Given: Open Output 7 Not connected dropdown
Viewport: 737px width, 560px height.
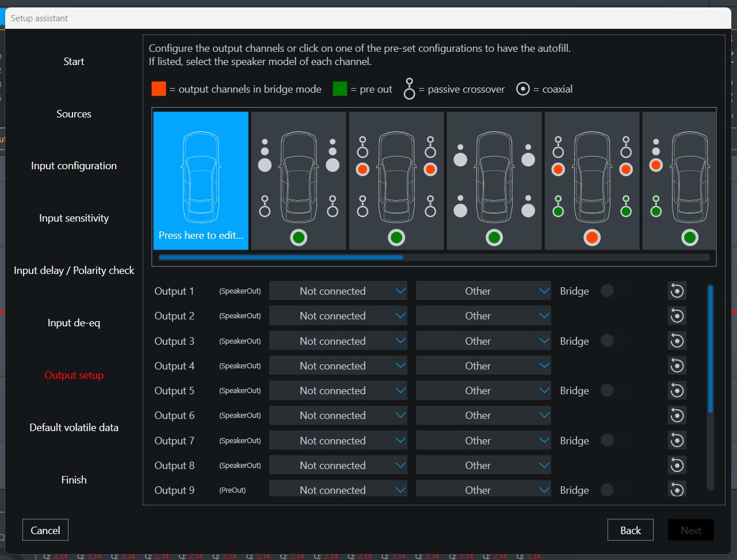Looking at the screenshot, I should coord(338,441).
